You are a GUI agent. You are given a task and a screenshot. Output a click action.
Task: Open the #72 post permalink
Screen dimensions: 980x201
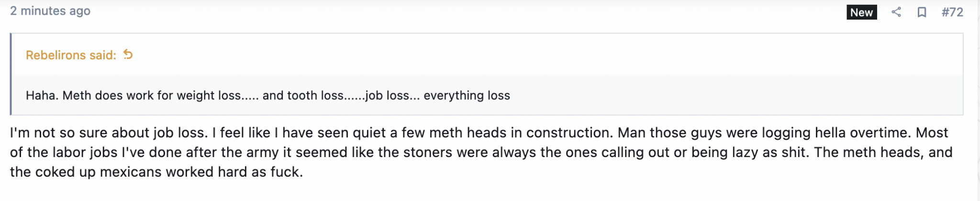[952, 12]
